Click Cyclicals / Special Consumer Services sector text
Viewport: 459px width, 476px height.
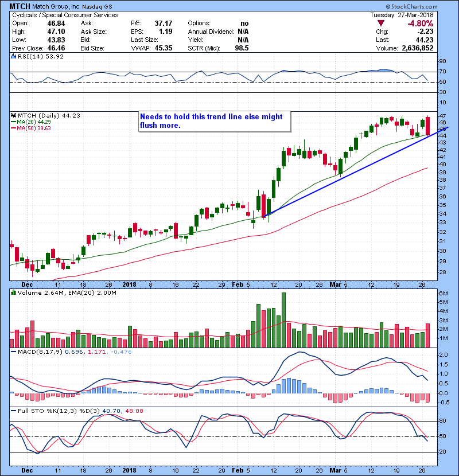point(65,15)
